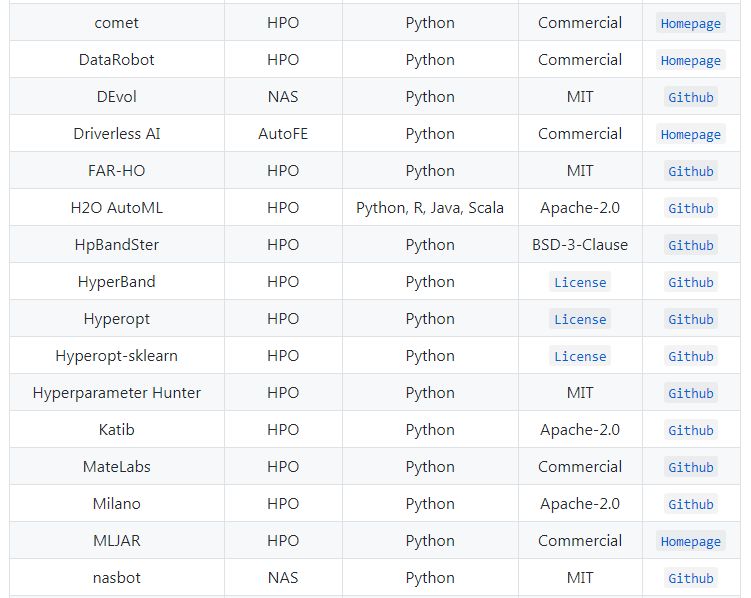This screenshot has width=751, height=598.
Task: View the Hyperopt License link
Action: pyautogui.click(x=580, y=319)
